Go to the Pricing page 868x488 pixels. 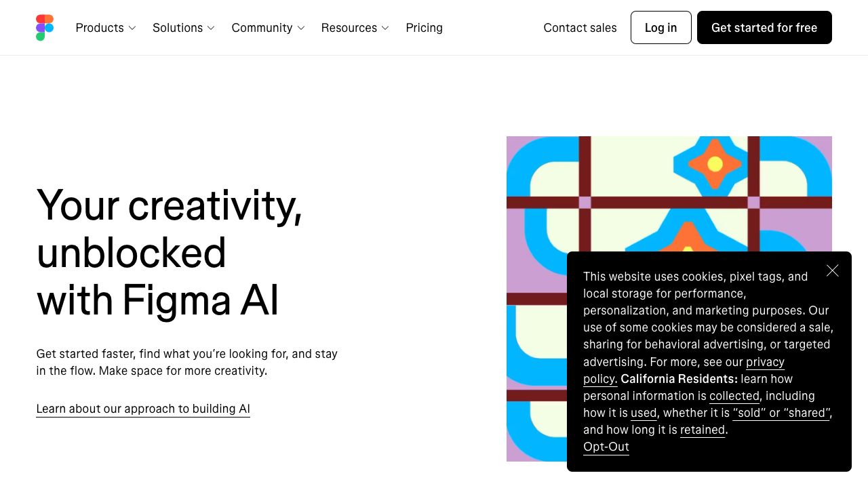pos(424,28)
